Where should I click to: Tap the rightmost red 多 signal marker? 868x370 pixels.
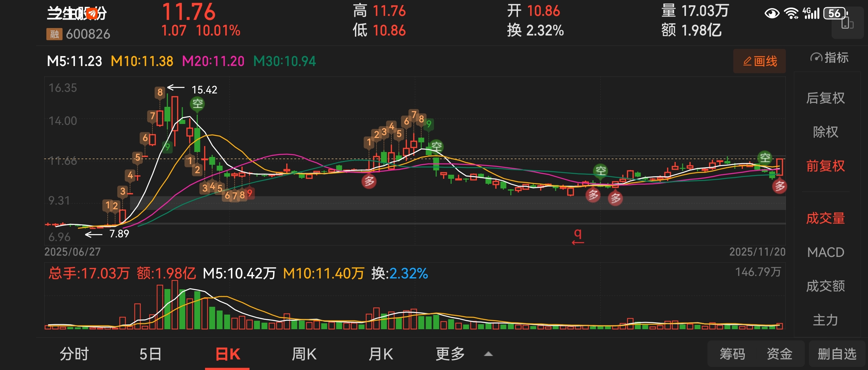click(779, 186)
